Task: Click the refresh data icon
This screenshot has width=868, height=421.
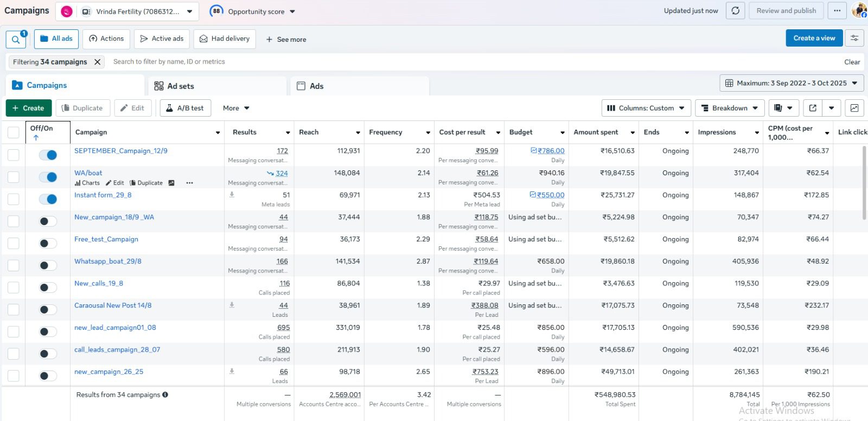Action: pos(735,11)
